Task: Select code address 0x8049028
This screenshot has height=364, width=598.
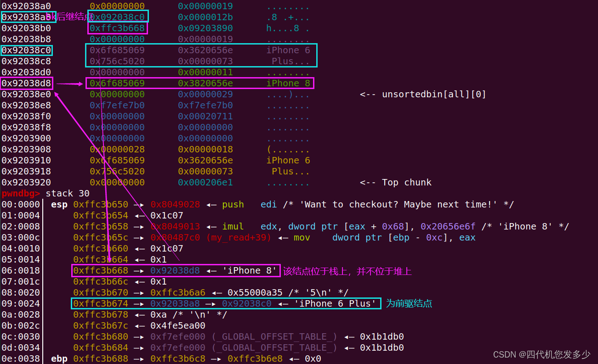Action: [x=175, y=204]
